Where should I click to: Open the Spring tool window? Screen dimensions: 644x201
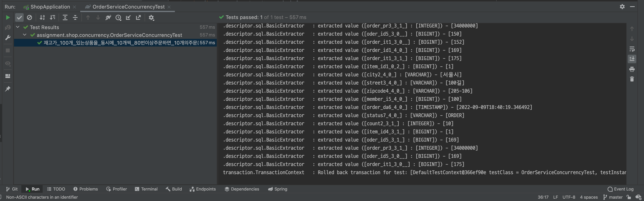278,189
